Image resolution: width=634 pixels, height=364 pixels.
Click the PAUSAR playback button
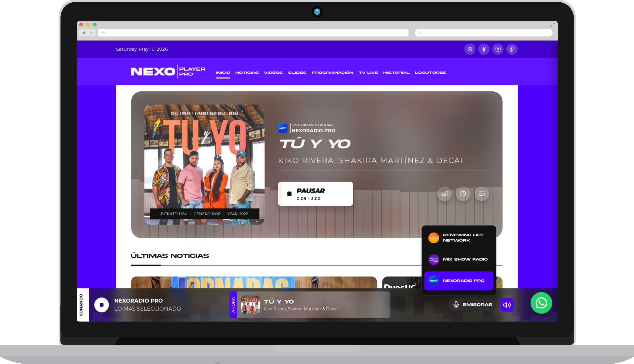315,194
